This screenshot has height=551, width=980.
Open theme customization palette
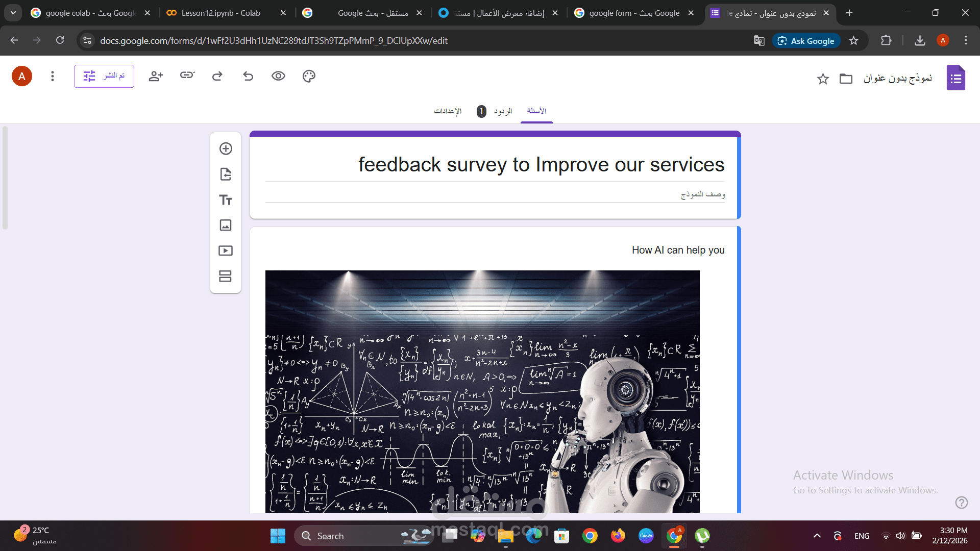[x=308, y=76]
